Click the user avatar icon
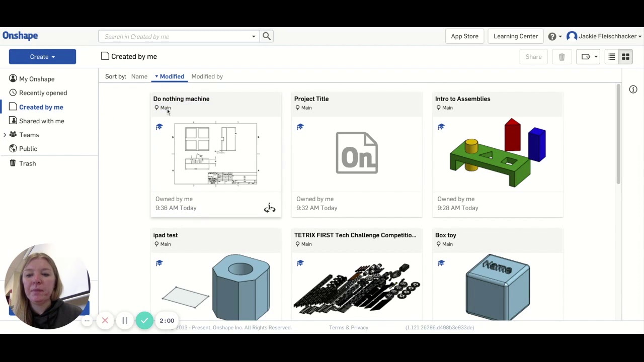 pyautogui.click(x=572, y=36)
